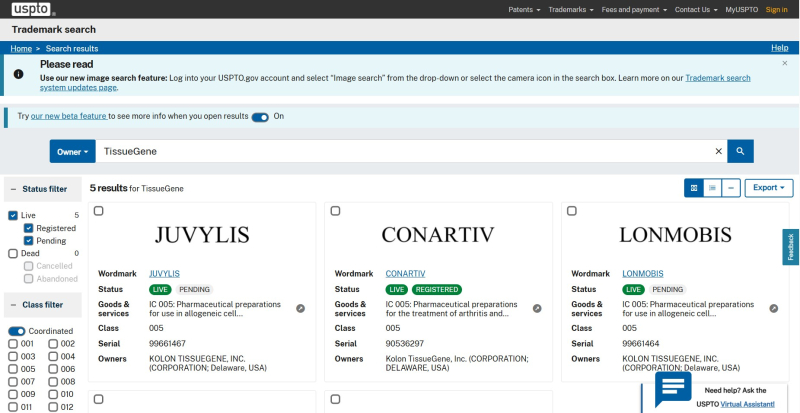Check class 007 filter
This screenshot has height=413, width=800.
point(13,381)
